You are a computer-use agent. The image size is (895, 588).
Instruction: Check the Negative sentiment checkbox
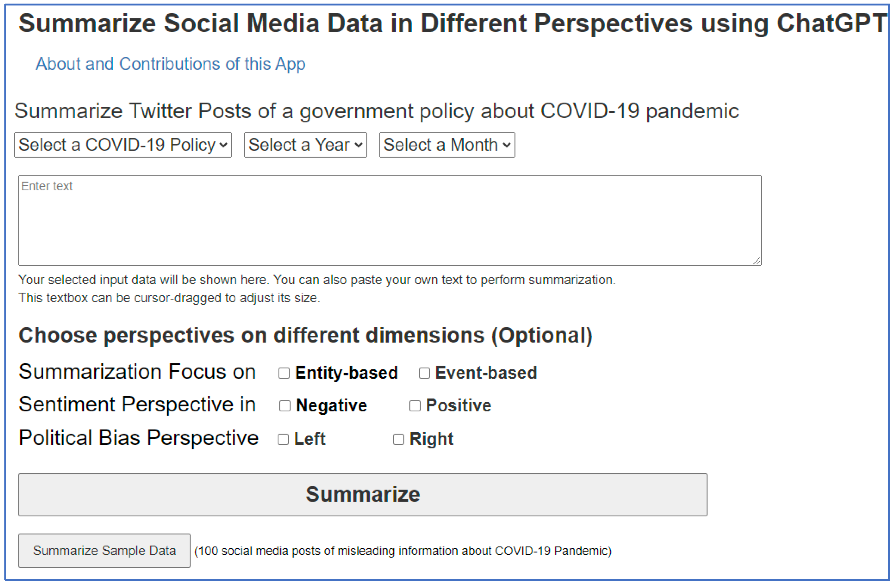point(285,406)
